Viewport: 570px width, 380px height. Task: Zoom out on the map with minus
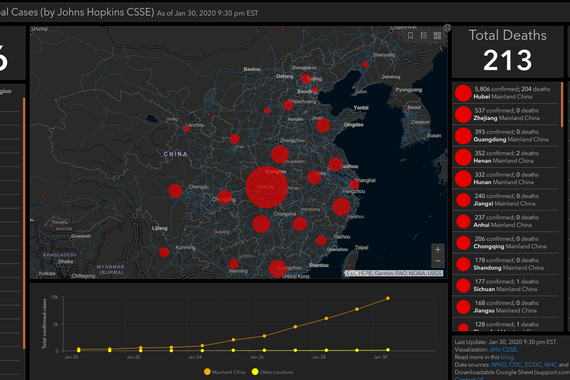tap(438, 261)
